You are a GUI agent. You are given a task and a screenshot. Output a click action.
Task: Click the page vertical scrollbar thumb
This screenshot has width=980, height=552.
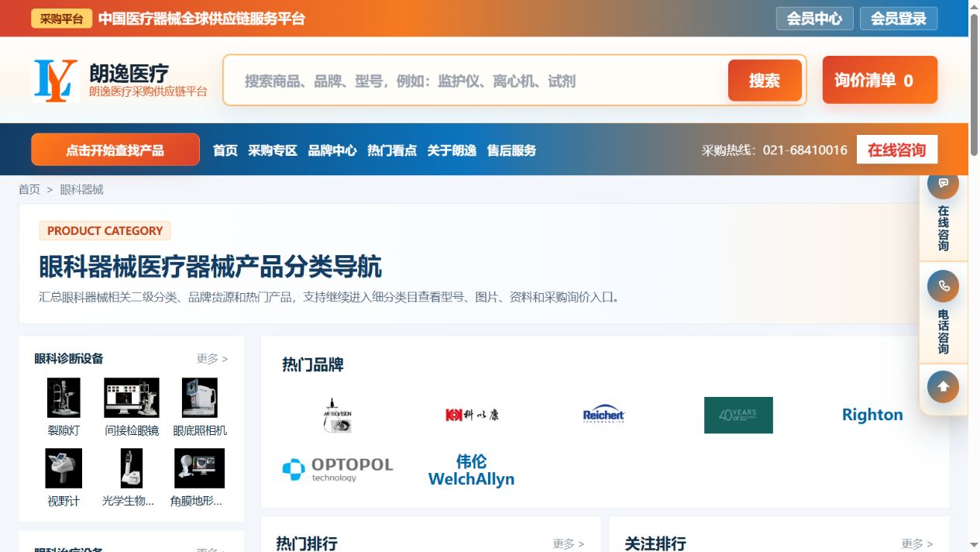[x=974, y=86]
